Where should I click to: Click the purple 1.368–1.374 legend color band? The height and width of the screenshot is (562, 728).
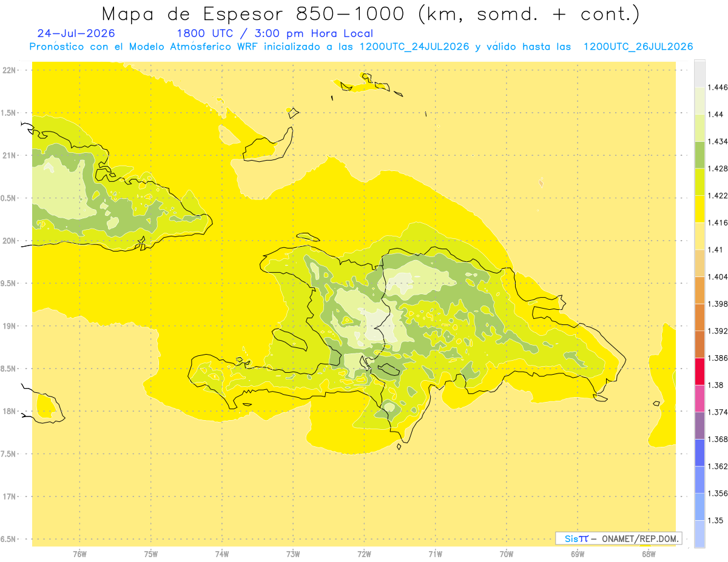click(x=699, y=426)
